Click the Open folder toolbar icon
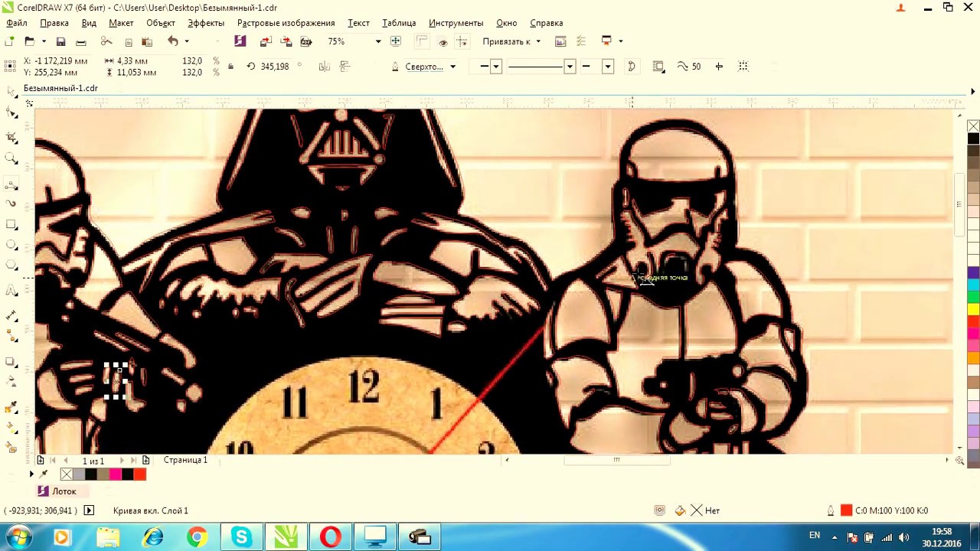 pyautogui.click(x=29, y=41)
